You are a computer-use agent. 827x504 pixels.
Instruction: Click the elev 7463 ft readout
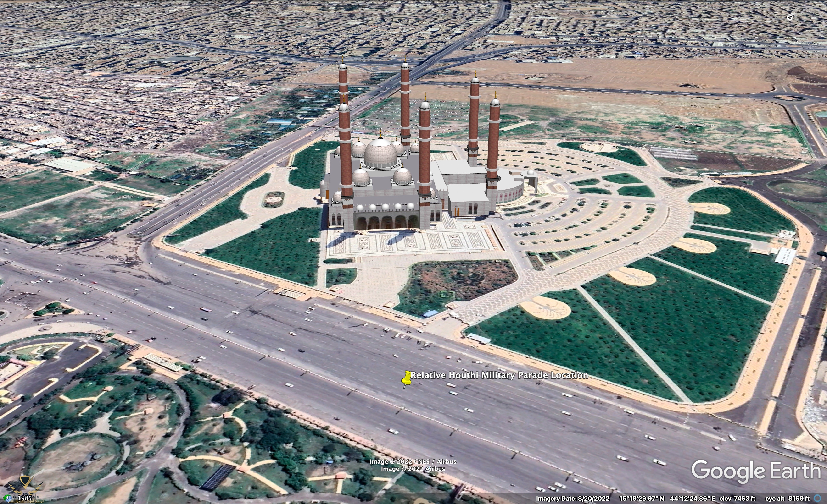click(737, 499)
